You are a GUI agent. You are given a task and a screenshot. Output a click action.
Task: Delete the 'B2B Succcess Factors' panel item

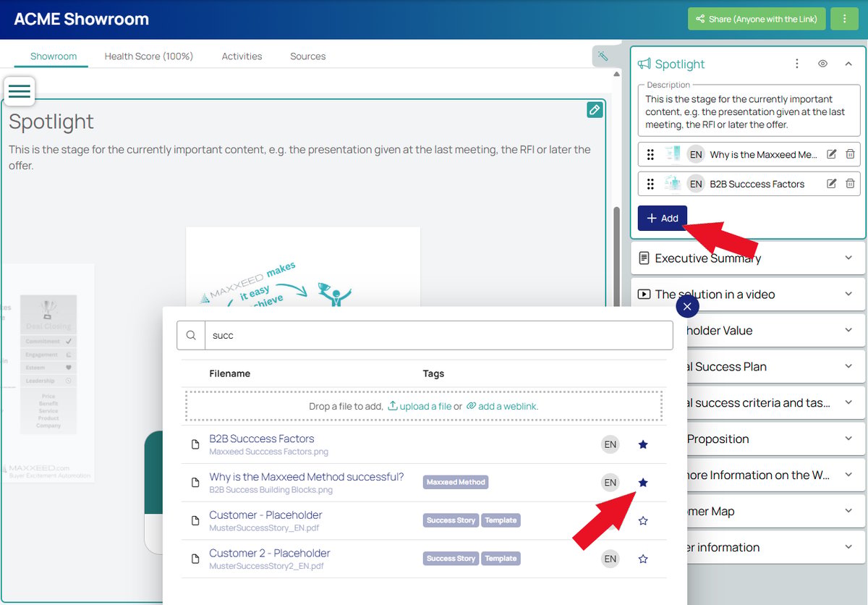click(850, 184)
